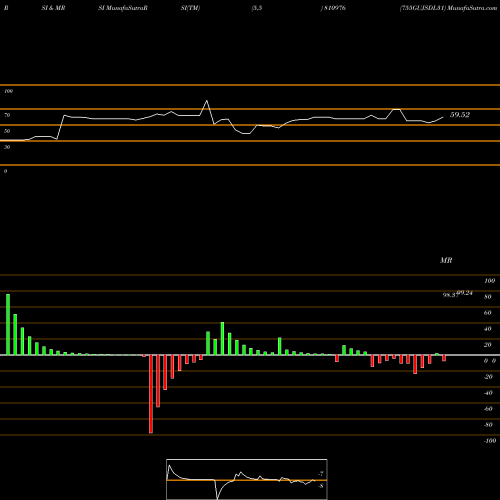Click the MunafaSutra.com text at top right
Viewport: 500px width, 500px height.
pos(472,8)
